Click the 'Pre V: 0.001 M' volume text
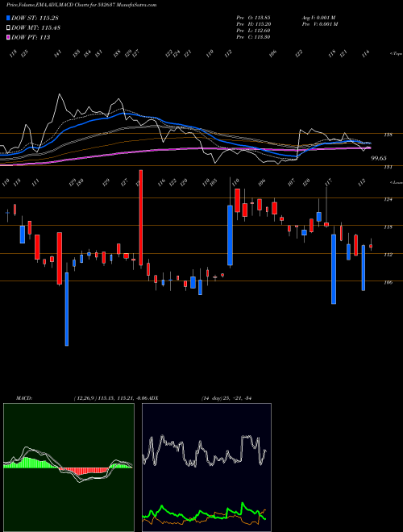Viewport: 403px width, 532px height. (319, 24)
